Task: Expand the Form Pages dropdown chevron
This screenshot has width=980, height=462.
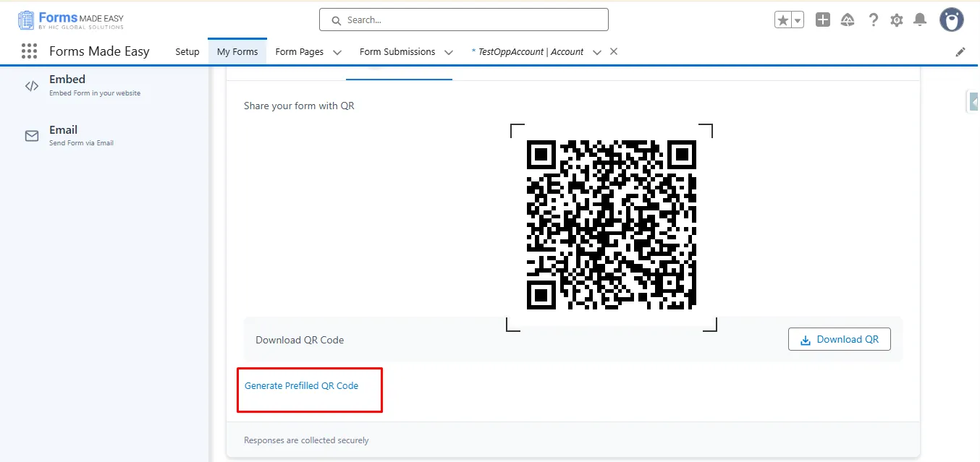Action: click(337, 52)
